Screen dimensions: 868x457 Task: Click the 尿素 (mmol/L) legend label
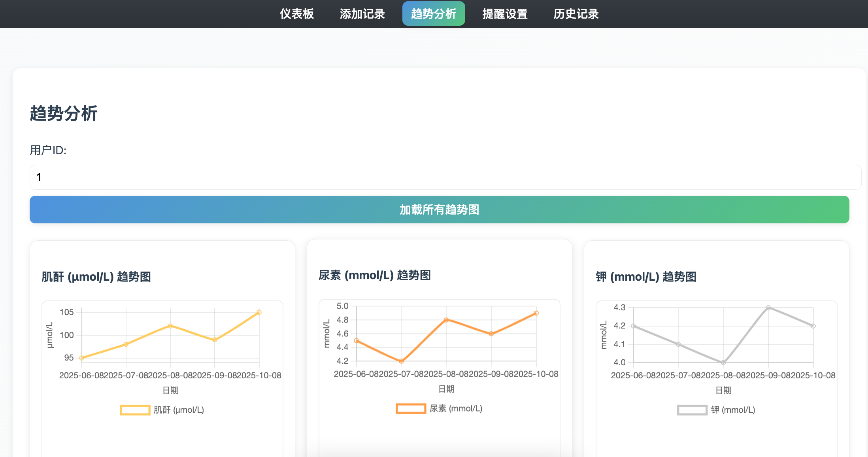(456, 408)
